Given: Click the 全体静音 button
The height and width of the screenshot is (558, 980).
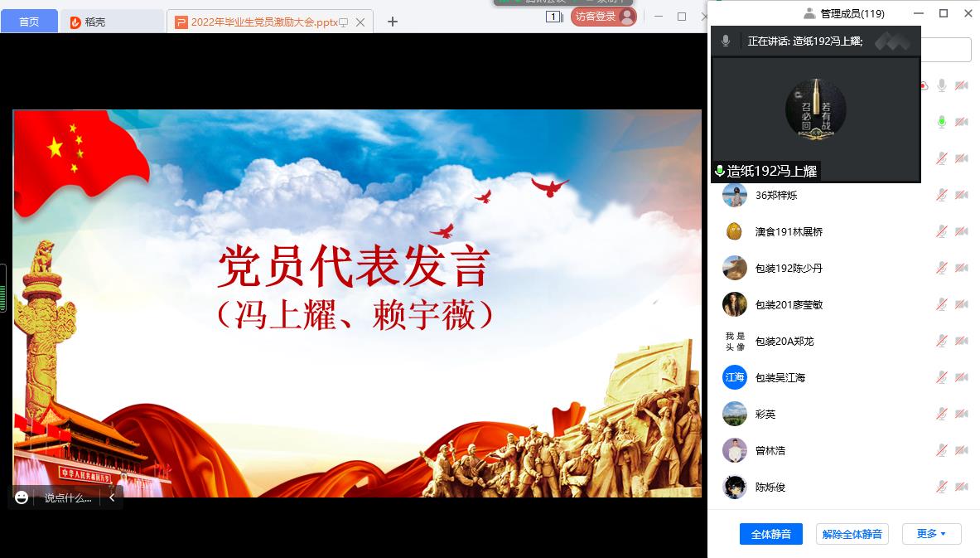Looking at the screenshot, I should tap(772, 534).
